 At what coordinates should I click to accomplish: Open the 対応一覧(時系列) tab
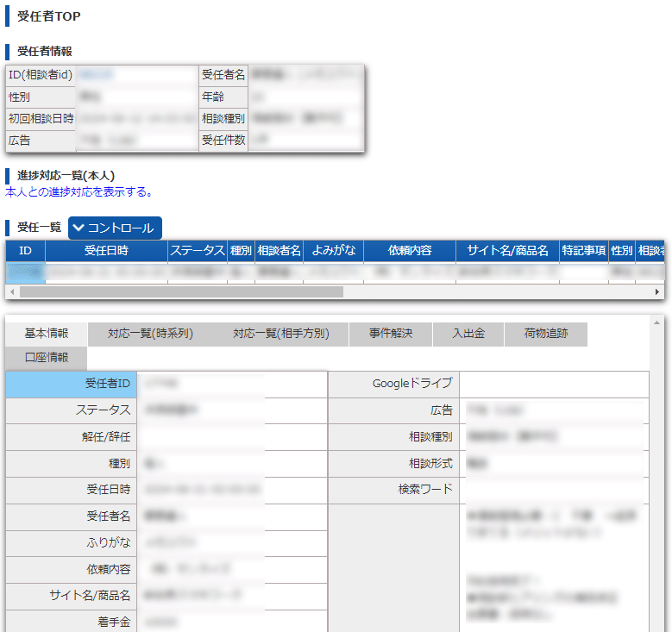[x=150, y=334]
